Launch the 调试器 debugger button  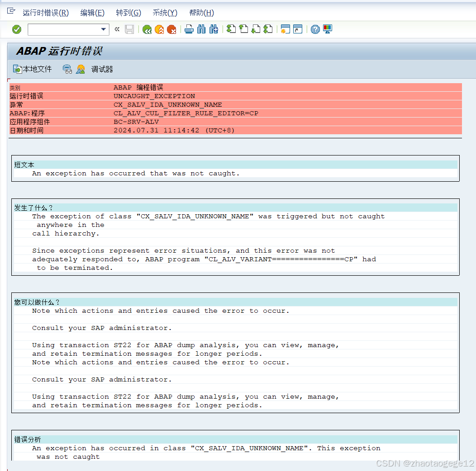(x=102, y=69)
